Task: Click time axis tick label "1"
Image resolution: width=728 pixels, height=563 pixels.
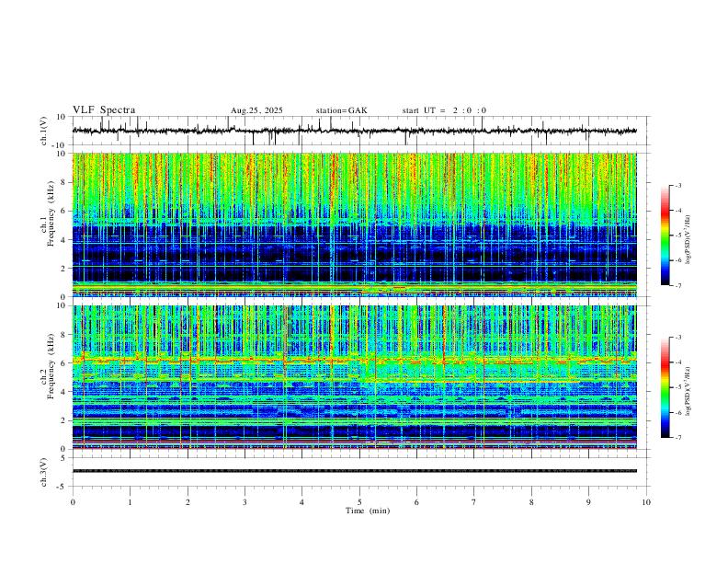Action: (130, 502)
